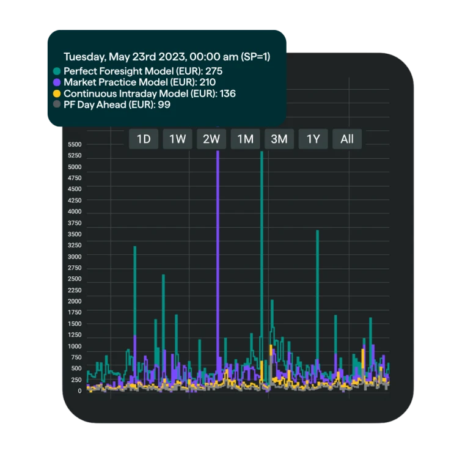Click 'PF Day Ahead (EUR): 99' text
476x476 pixels.
pos(117,104)
